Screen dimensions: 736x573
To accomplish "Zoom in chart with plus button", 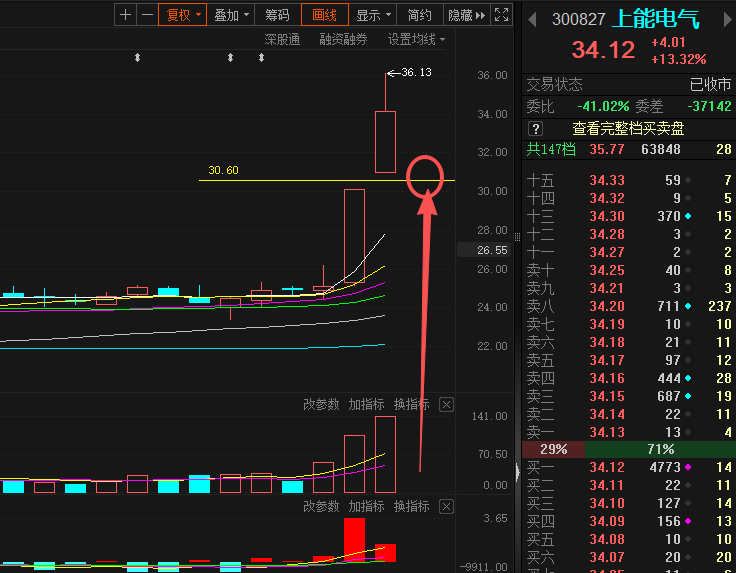I will tap(125, 15).
